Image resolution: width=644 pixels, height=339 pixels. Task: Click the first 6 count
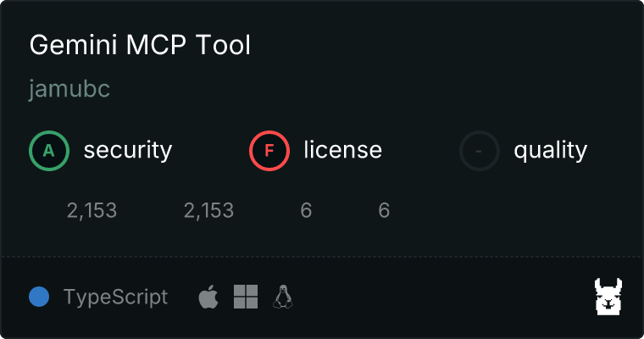coord(306,210)
